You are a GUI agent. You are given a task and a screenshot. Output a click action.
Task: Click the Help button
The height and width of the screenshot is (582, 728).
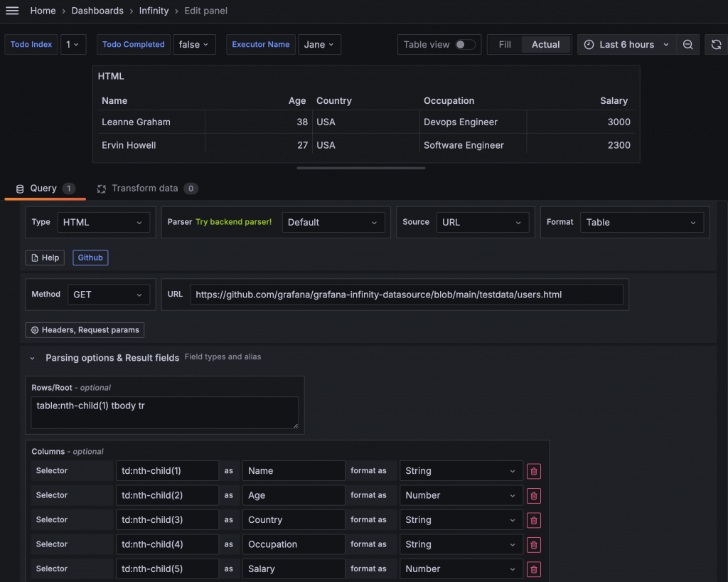pos(45,258)
